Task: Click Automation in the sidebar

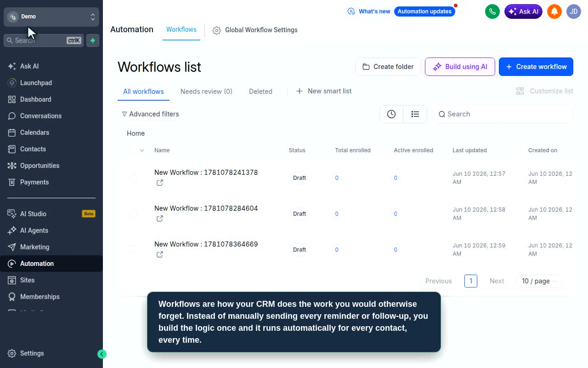Action: (51, 264)
